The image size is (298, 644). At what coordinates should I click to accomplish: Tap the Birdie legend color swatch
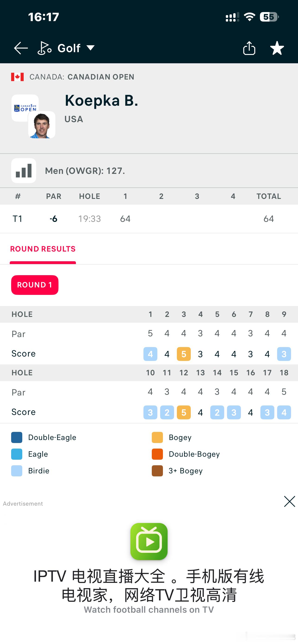click(17, 471)
